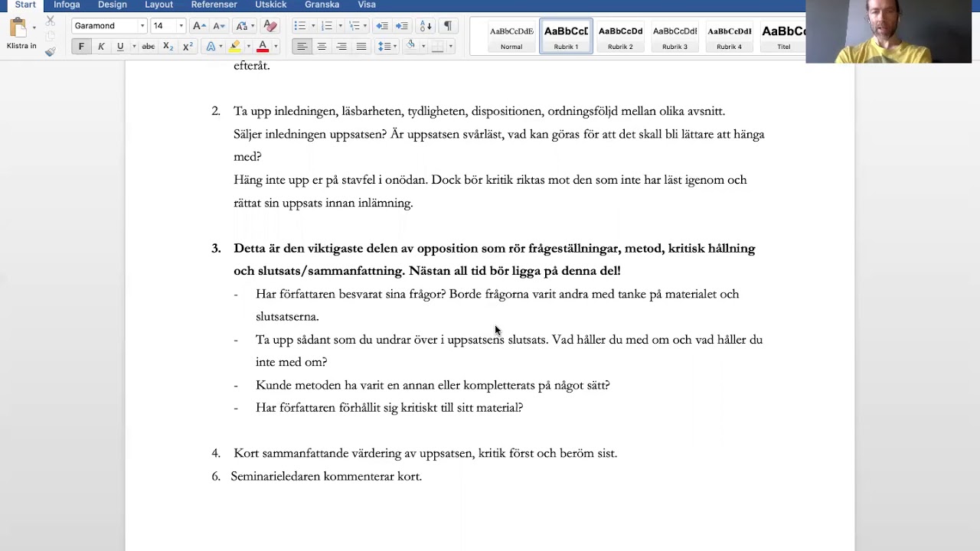Viewport: 980px width, 551px height.
Task: Click the borders icon
Action: [x=437, y=47]
